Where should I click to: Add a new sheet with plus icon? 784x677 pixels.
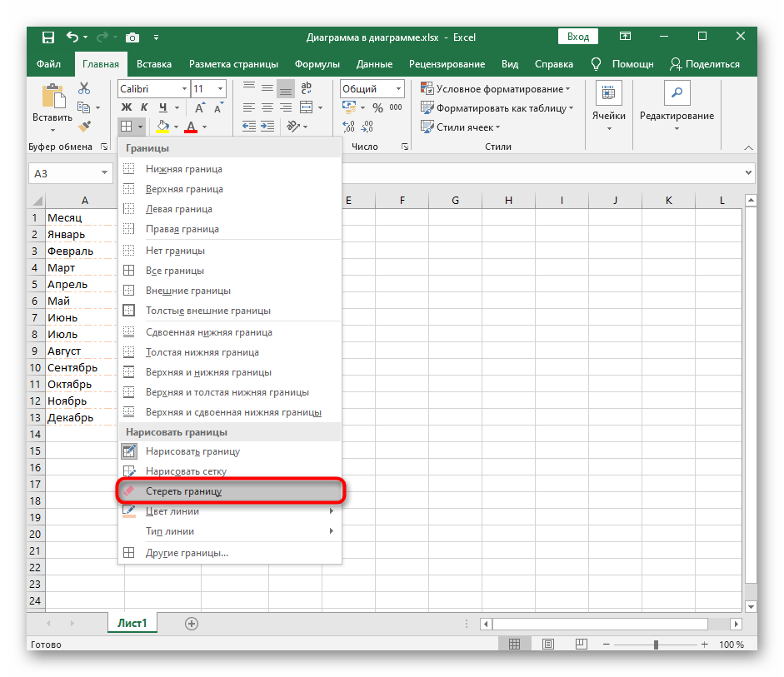click(192, 623)
